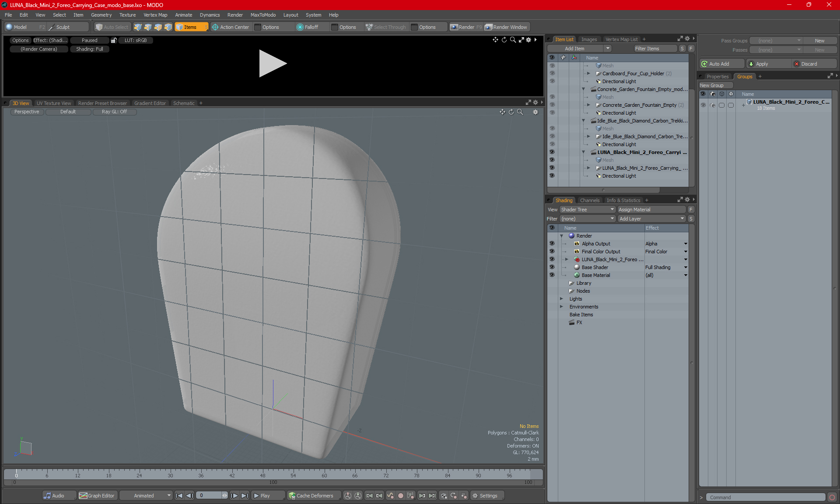Enable the Falloff tool icon
840x504 pixels.
[300, 27]
